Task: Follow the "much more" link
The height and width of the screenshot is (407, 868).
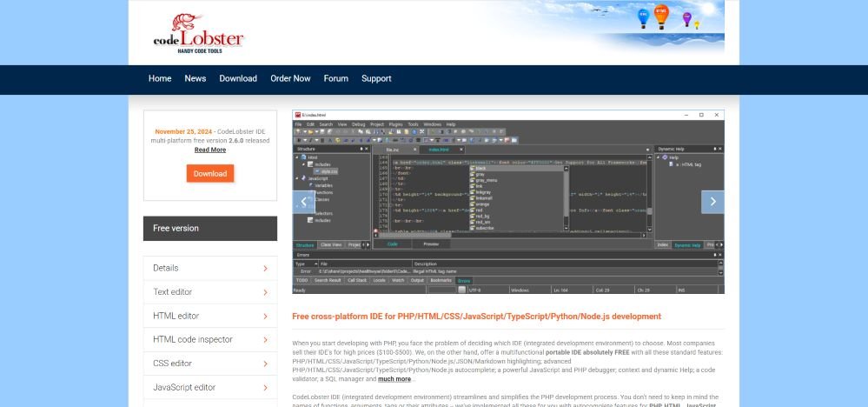Action: click(x=394, y=379)
